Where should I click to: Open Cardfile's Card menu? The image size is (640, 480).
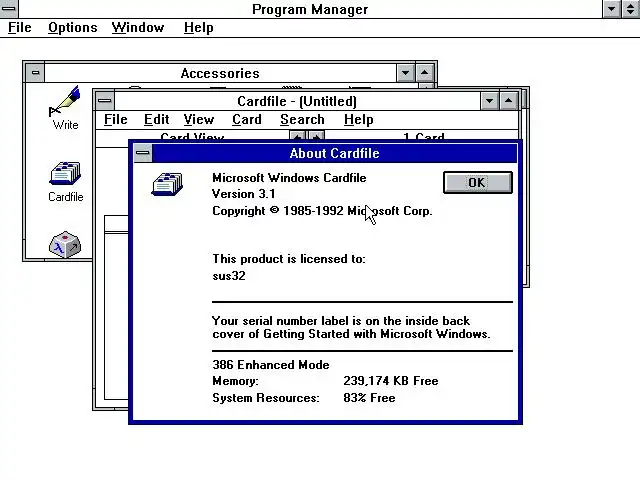tap(247, 120)
